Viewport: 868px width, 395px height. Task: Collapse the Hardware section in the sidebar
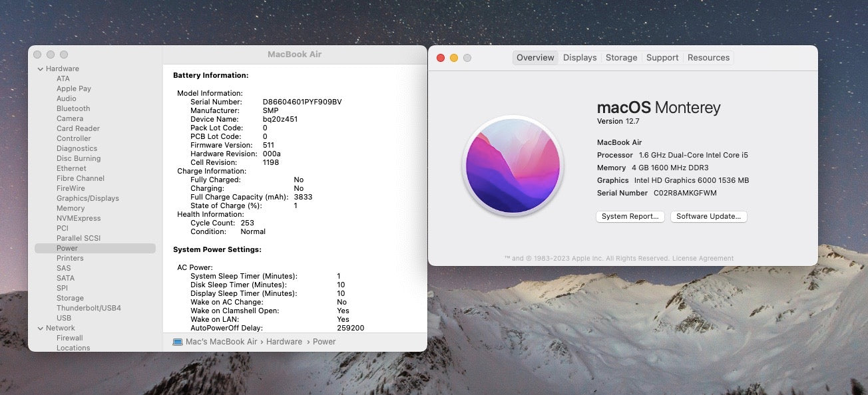[41, 69]
